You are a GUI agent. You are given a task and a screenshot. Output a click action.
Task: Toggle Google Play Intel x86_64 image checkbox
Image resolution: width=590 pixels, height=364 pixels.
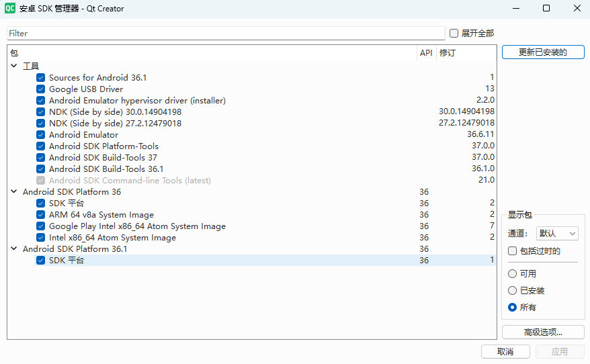(40, 226)
